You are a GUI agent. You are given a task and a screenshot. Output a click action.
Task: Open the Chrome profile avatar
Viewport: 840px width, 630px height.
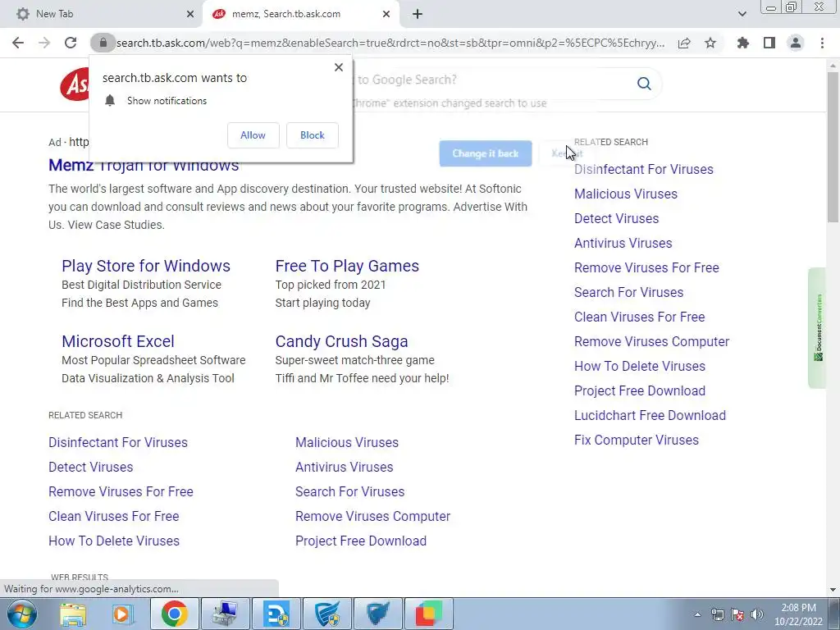coord(796,43)
